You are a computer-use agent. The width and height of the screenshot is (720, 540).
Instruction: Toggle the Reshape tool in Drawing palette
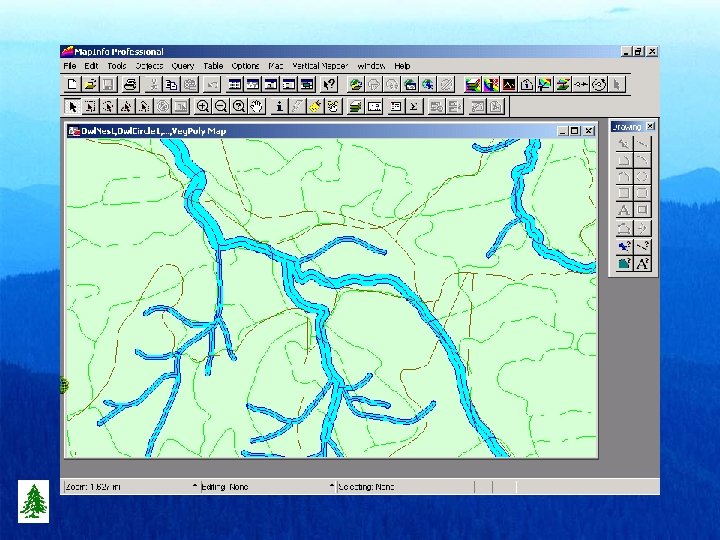tap(624, 228)
